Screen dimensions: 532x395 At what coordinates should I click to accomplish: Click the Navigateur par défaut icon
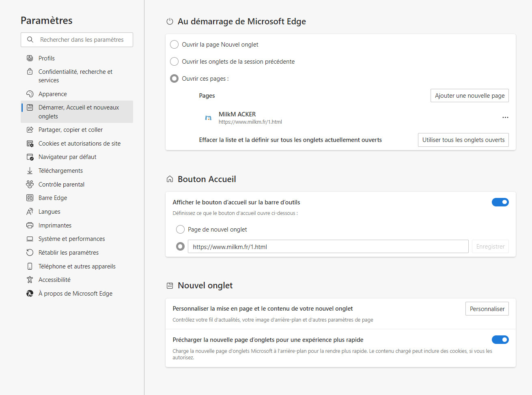(x=30, y=157)
